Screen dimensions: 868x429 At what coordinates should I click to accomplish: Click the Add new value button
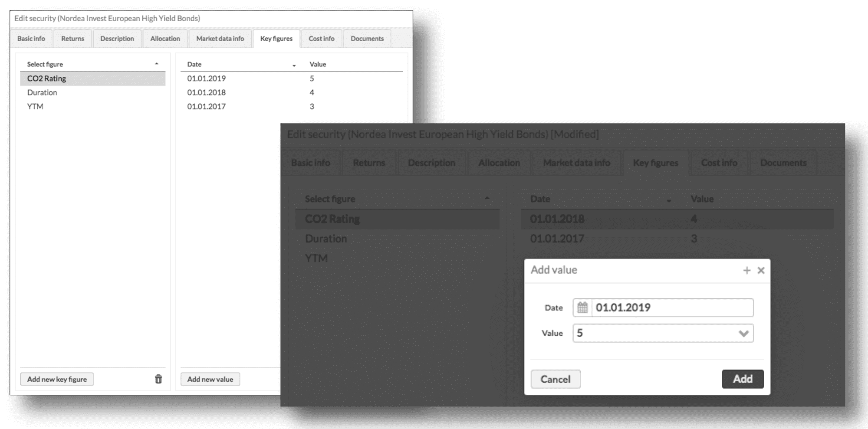[210, 379]
